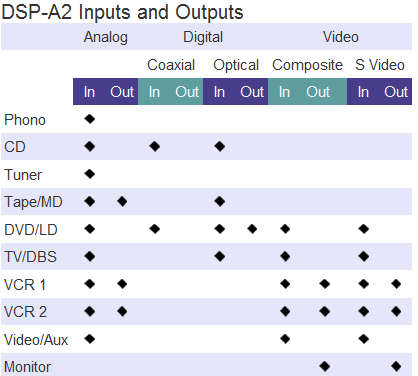Viewport: 418px width, 376px height.
Task: Select the Analog column group header
Action: point(106,37)
